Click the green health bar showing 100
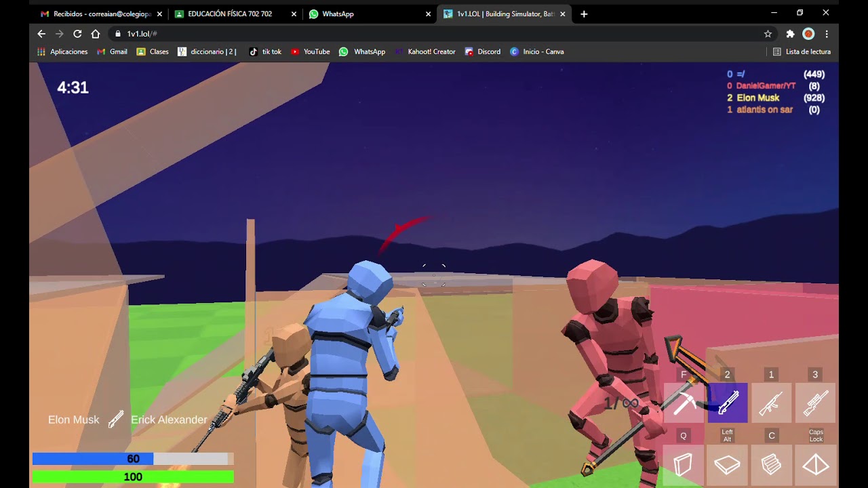Image resolution: width=868 pixels, height=488 pixels. point(133,477)
